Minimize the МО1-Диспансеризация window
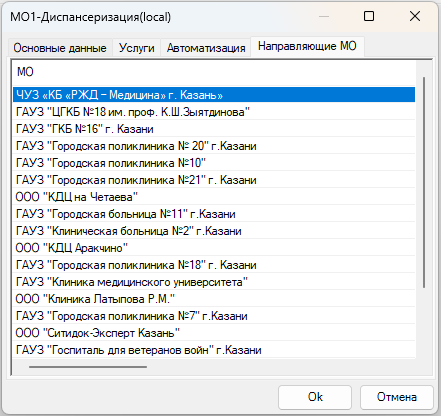Screen dimensions: 441x416 coord(324,16)
